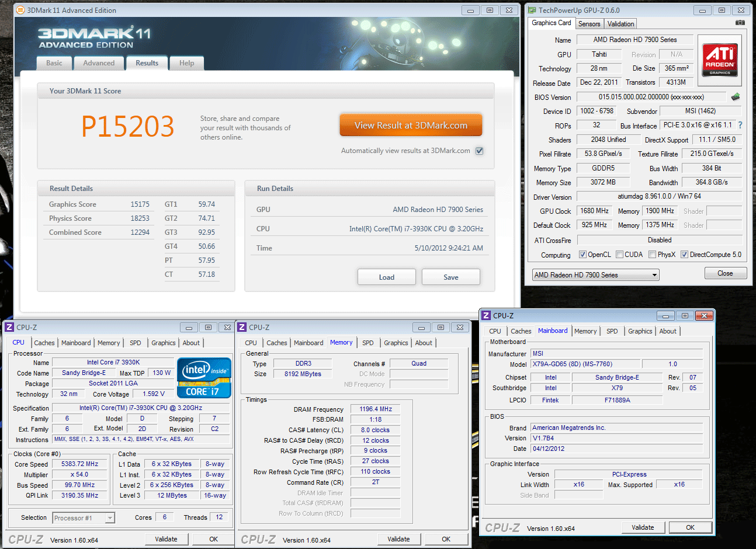Click Validate in CPU-Z Mainboard window
The width and height of the screenshot is (756, 549).
[643, 527]
